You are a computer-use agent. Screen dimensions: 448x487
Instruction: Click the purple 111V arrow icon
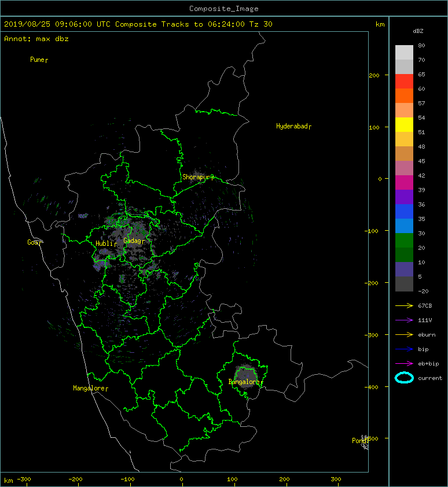(x=404, y=320)
